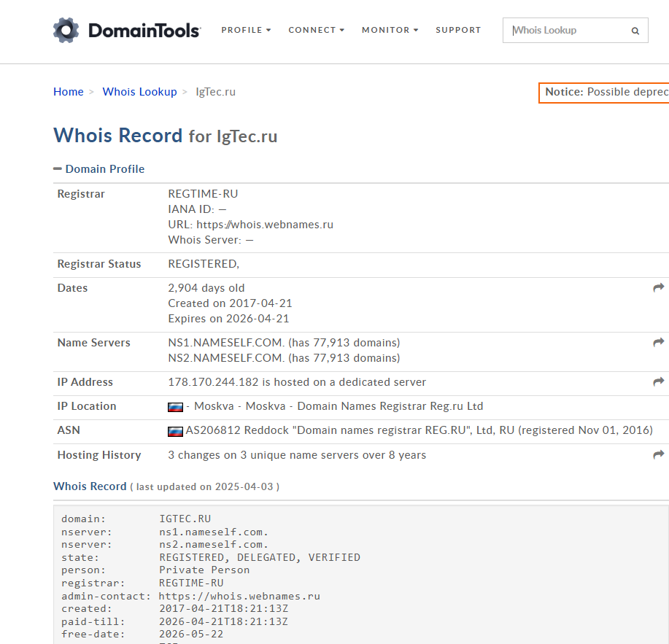Select raw 'nserver: ns2.nameself.com.' line
Image resolution: width=669 pixels, height=644 pixels.
click(x=165, y=544)
